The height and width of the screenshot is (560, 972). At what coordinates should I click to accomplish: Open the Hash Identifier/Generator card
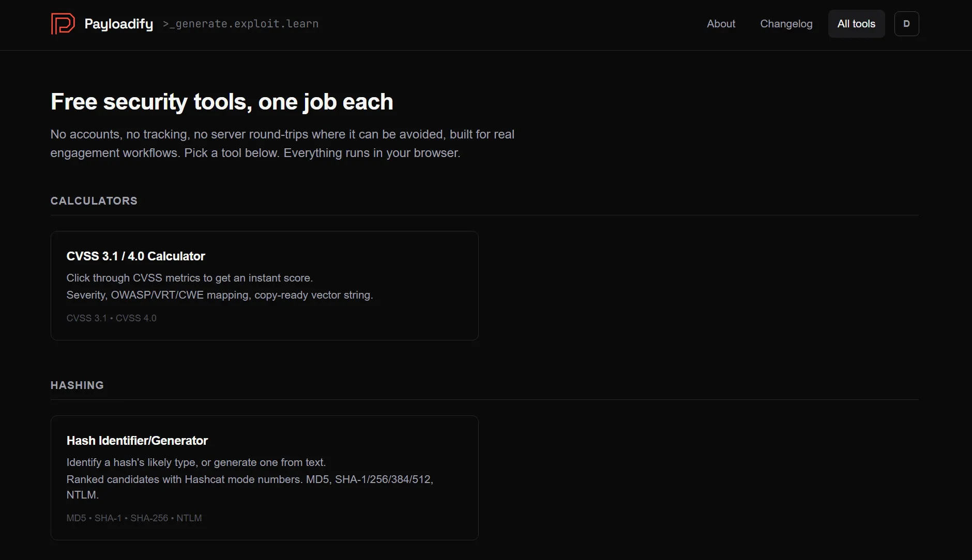[x=265, y=478]
